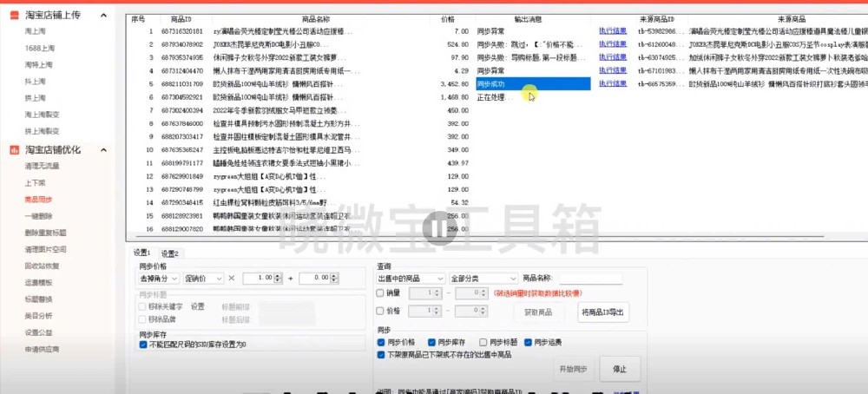The height and width of the screenshot is (394, 868).
Task: Open the 抖上淘 sidebar item
Action: tap(35, 82)
